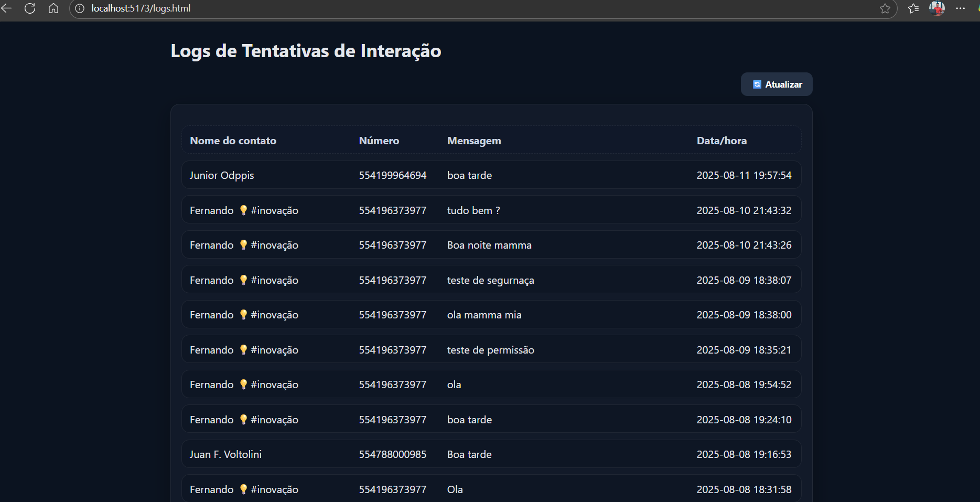The width and height of the screenshot is (980, 502).
Task: Add this page to favorites with the star icon
Action: tap(885, 8)
